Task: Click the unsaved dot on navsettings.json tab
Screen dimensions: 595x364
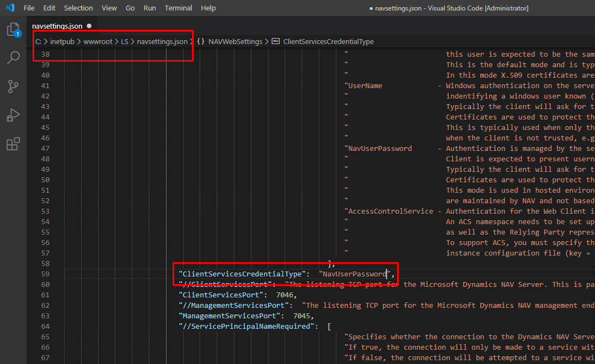Action: point(89,26)
